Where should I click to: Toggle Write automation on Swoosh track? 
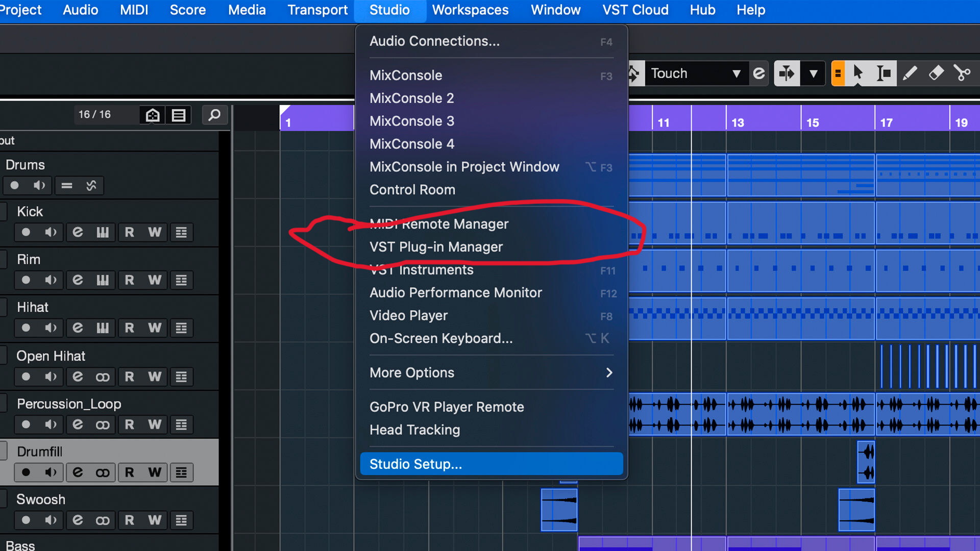click(155, 520)
